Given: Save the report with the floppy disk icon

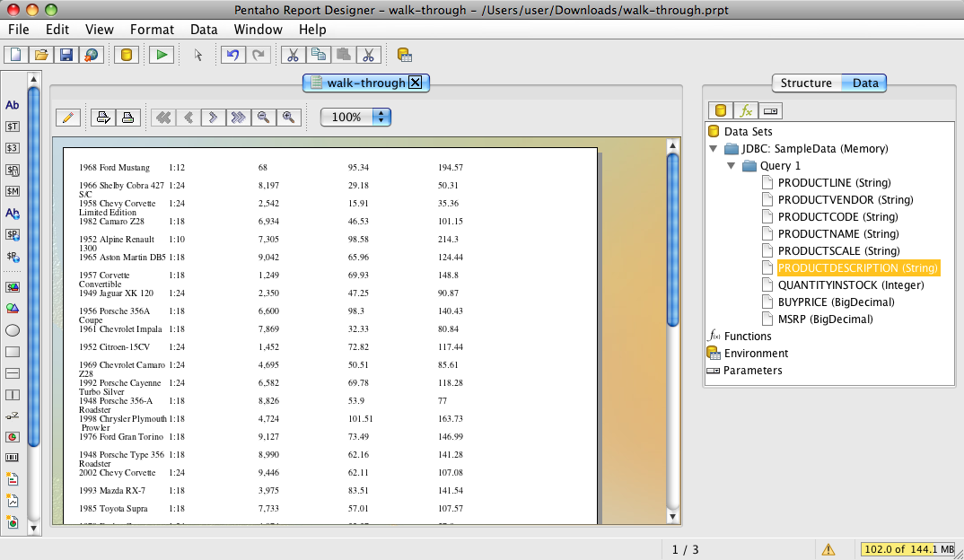Looking at the screenshot, I should click(66, 55).
